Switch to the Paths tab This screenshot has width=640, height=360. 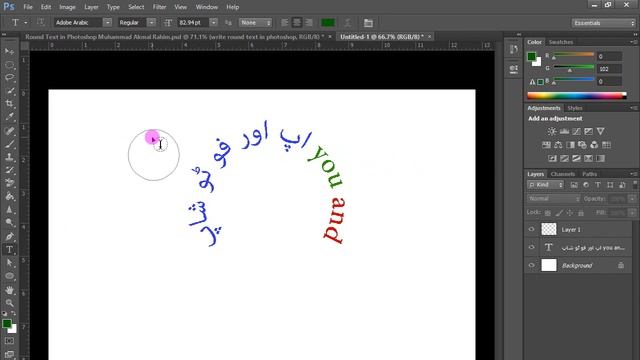click(x=589, y=174)
